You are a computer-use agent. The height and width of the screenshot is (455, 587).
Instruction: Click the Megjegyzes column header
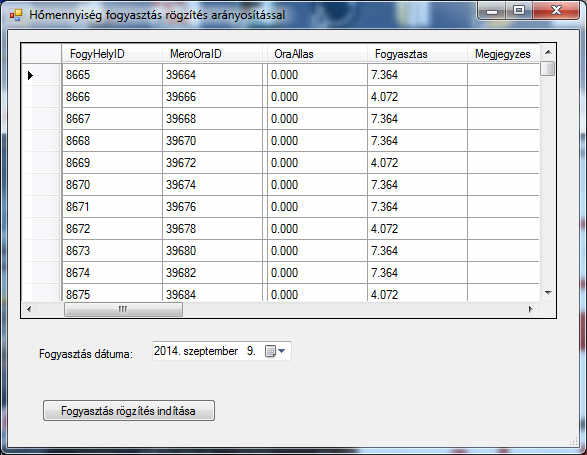pyautogui.click(x=503, y=54)
